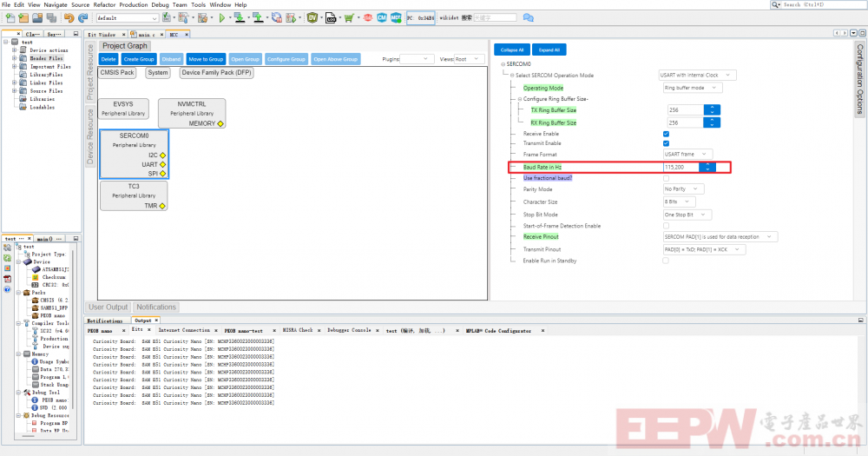Screen dimensions: 868x456
Task: Open the Operating Mode ring buffer dropdown
Action: click(693, 88)
